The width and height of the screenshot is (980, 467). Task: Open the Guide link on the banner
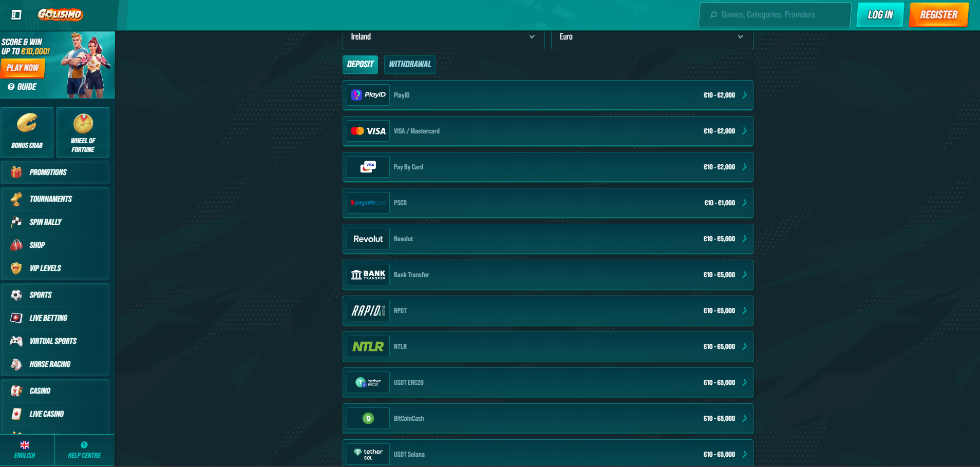click(22, 87)
